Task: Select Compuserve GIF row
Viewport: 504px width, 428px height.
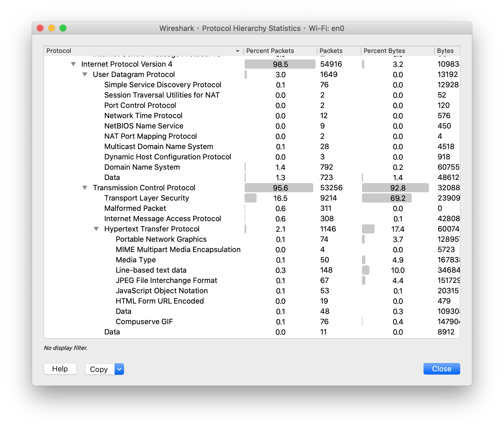Action: pos(252,322)
